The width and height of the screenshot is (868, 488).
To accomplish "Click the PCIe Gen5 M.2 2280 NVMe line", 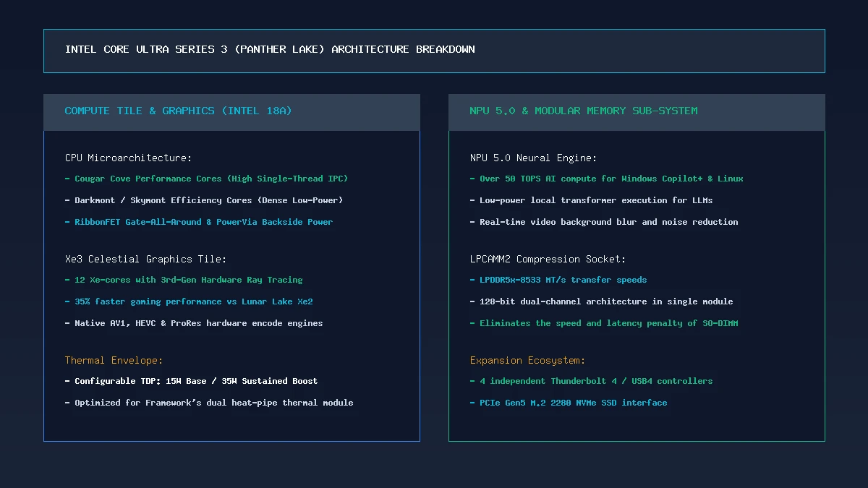I will pyautogui.click(x=569, y=403).
